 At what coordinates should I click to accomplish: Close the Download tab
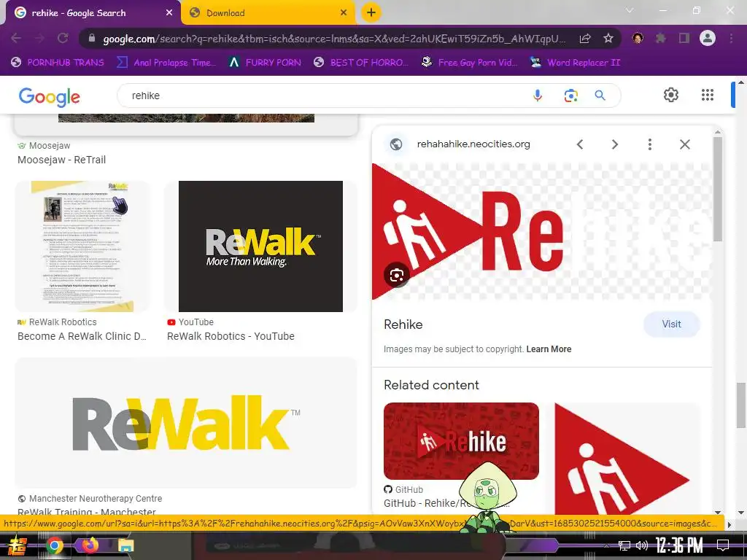(x=344, y=13)
